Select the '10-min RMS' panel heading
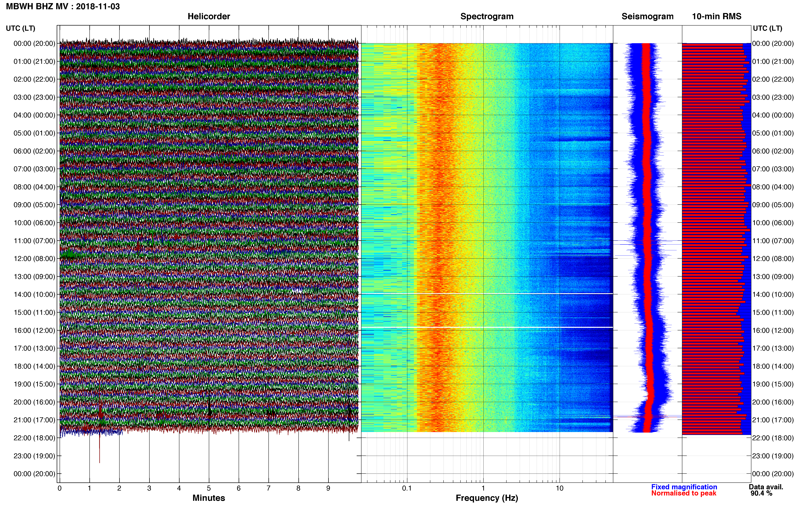812x508 pixels. coord(717,16)
